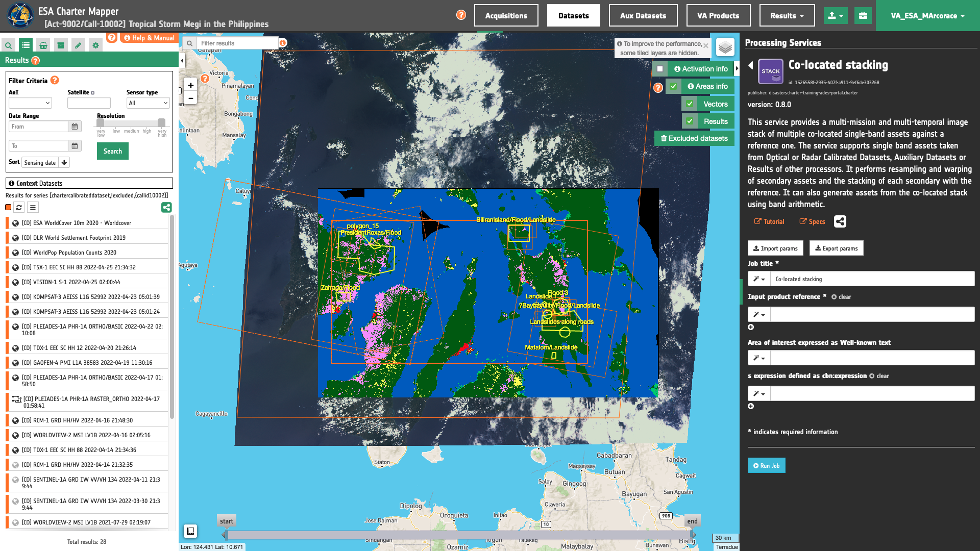Refresh the results list

(x=19, y=207)
